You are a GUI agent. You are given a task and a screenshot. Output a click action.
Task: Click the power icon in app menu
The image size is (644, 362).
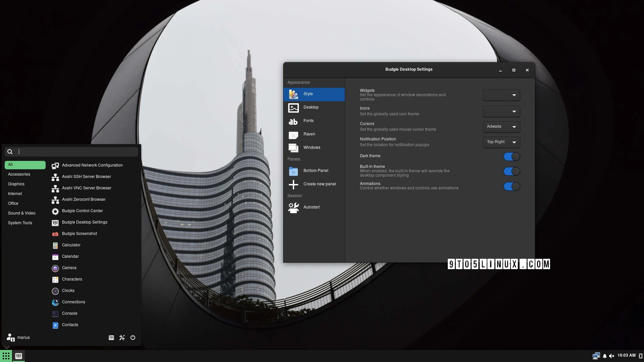(133, 338)
